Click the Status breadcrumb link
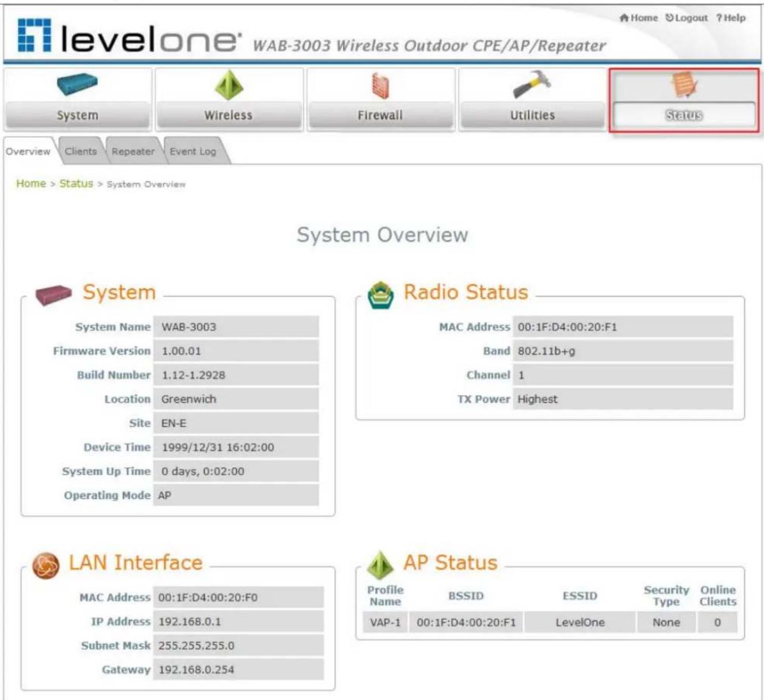The image size is (764, 700). coord(76,183)
